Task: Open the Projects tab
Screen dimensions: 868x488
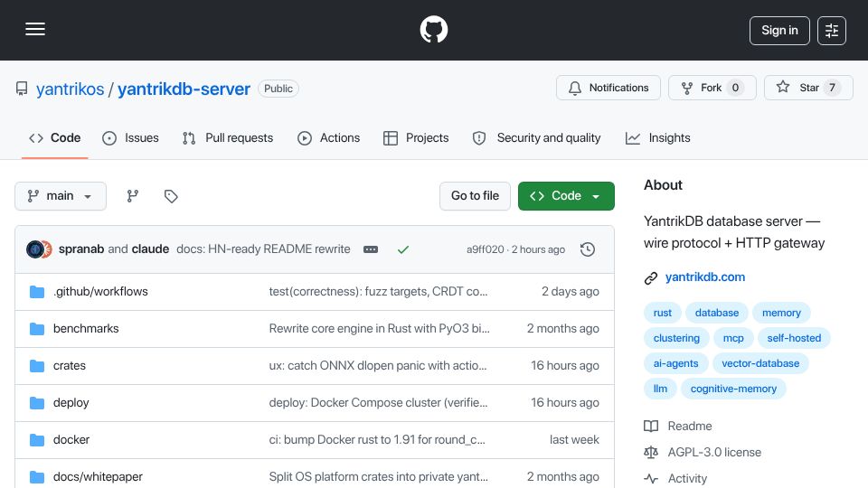Action: tap(416, 137)
